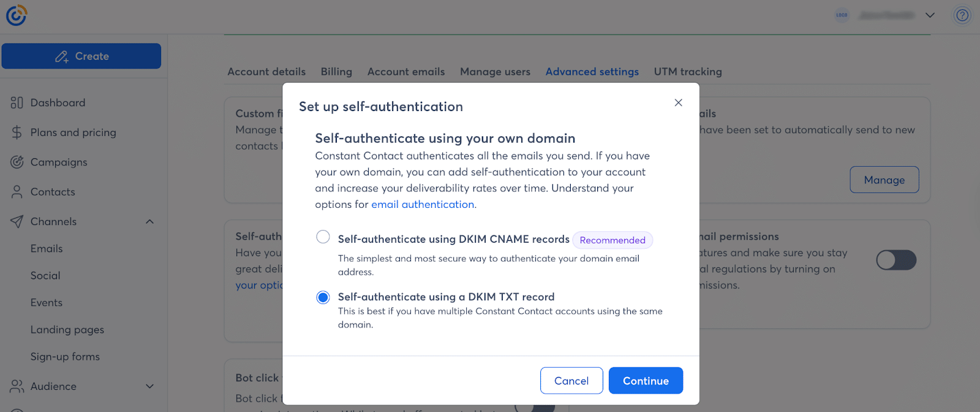
Task: Open the UTM tracking tab
Action: (687, 72)
